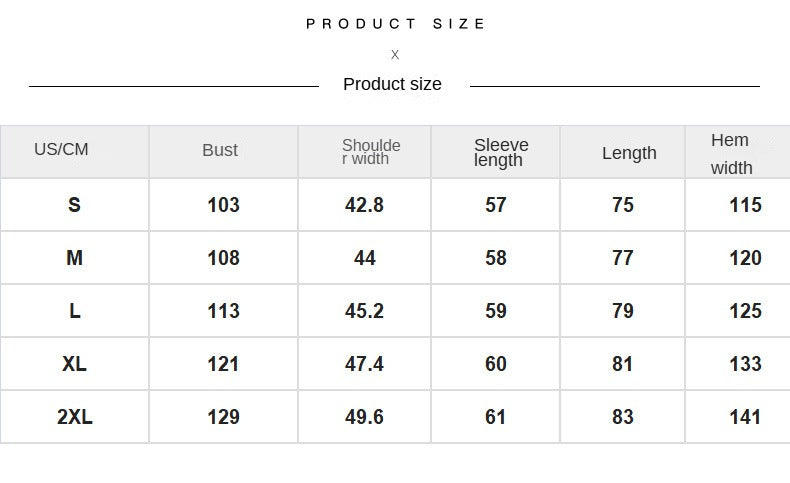The height and width of the screenshot is (483, 790).
Task: Select the US/CM header cell
Action: [61, 150]
